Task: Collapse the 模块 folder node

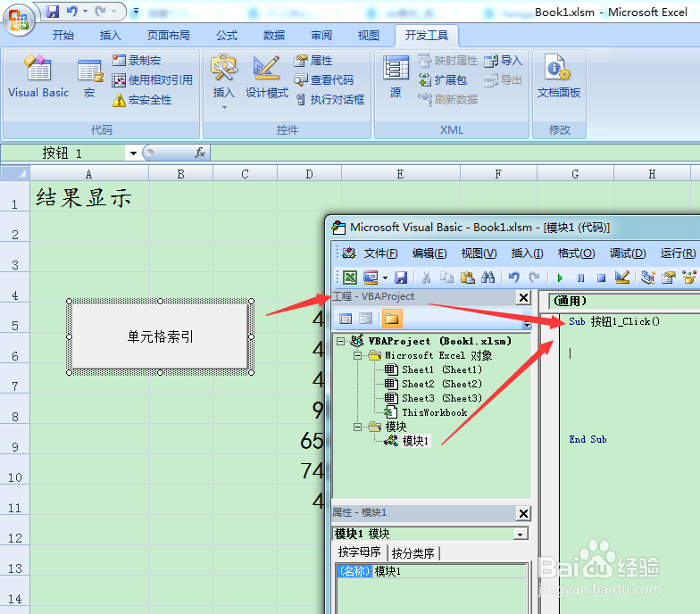Action: (x=357, y=427)
